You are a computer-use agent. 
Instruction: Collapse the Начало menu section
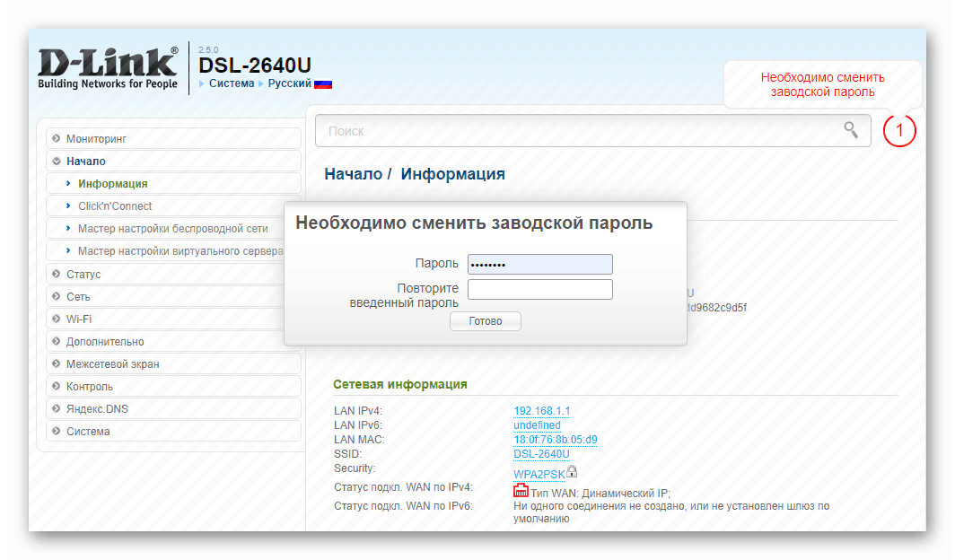(173, 162)
